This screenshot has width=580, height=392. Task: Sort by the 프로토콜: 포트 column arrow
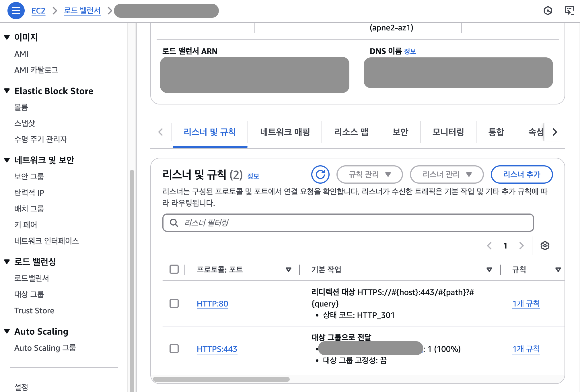click(x=289, y=269)
